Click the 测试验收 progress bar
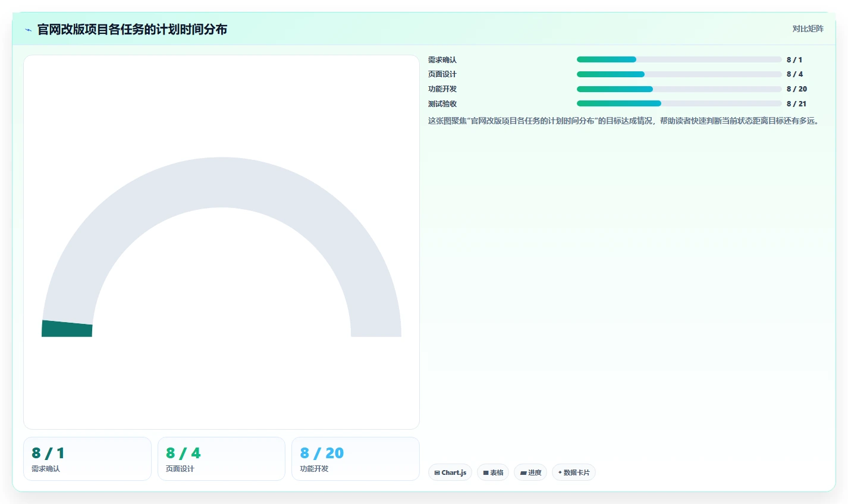Viewport: 848px width, 504px height. [679, 103]
